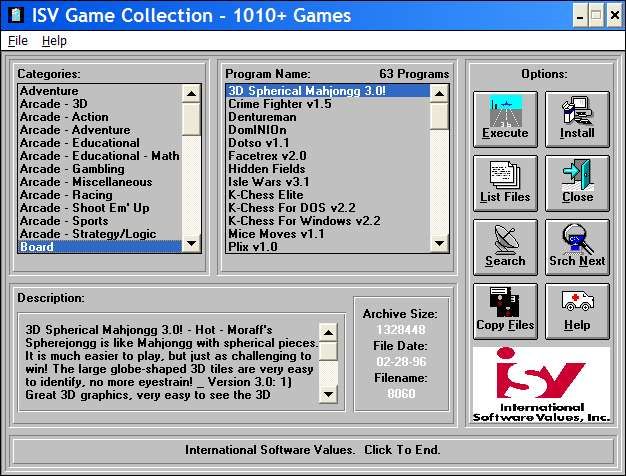Select the Arcade - Sports category
The image size is (626, 476).
click(x=100, y=221)
